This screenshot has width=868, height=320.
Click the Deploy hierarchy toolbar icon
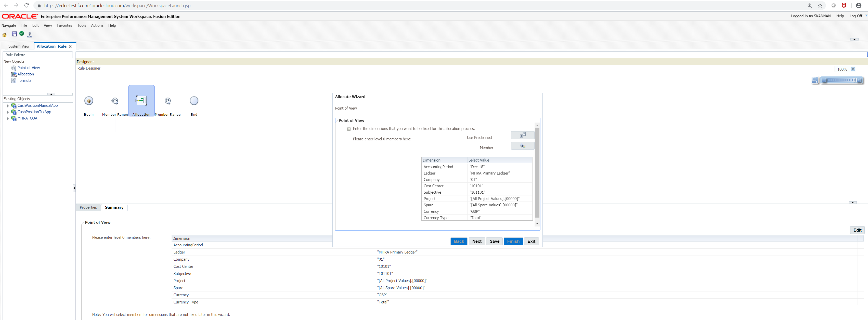[30, 34]
